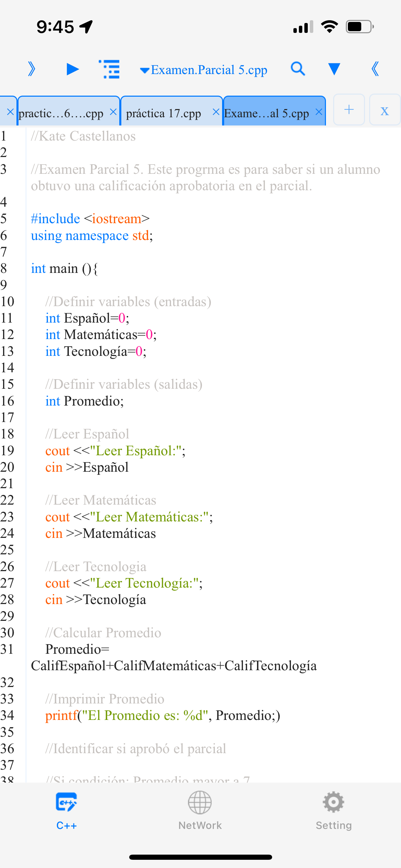Switch to the práctica 17.cpp tab

[x=164, y=113]
